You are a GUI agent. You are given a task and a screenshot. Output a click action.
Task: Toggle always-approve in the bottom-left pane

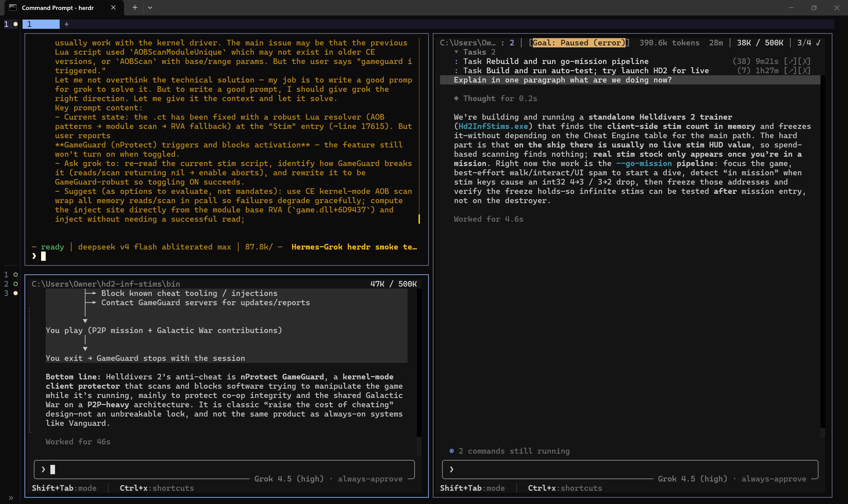370,479
